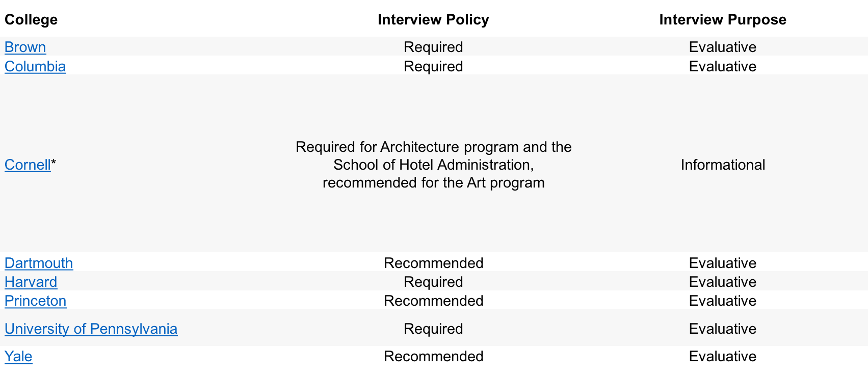Click the Informational purpose cell for Cornell
This screenshot has height=374, width=868.
[722, 165]
